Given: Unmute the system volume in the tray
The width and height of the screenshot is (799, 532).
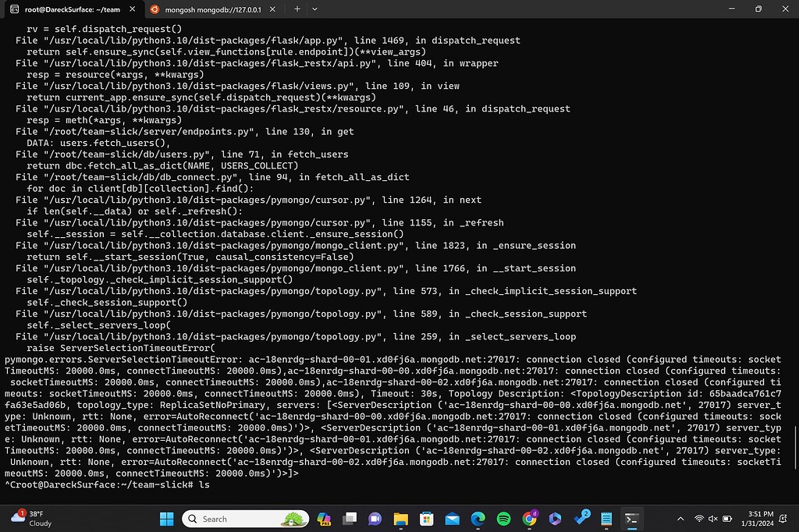Looking at the screenshot, I should tap(712, 518).
